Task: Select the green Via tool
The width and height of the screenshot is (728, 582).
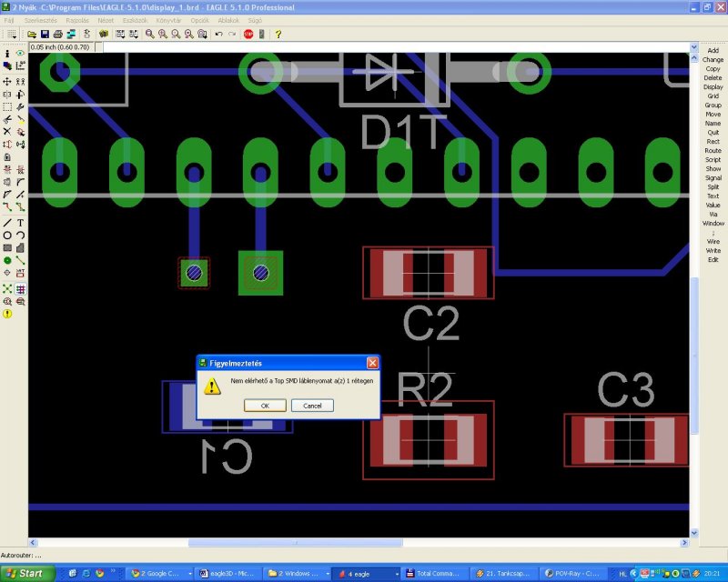Action: (7, 260)
